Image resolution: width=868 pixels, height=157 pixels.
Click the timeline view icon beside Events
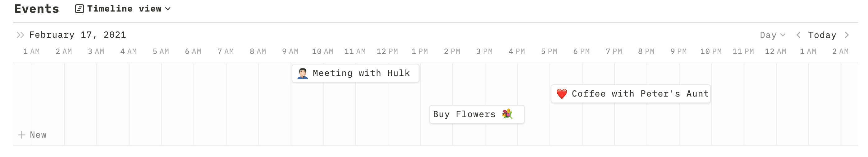(79, 9)
